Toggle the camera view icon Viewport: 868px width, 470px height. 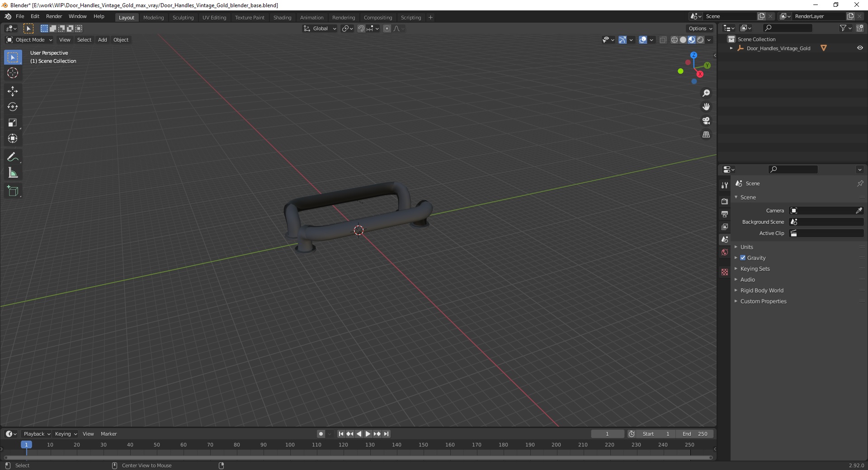[x=706, y=121]
